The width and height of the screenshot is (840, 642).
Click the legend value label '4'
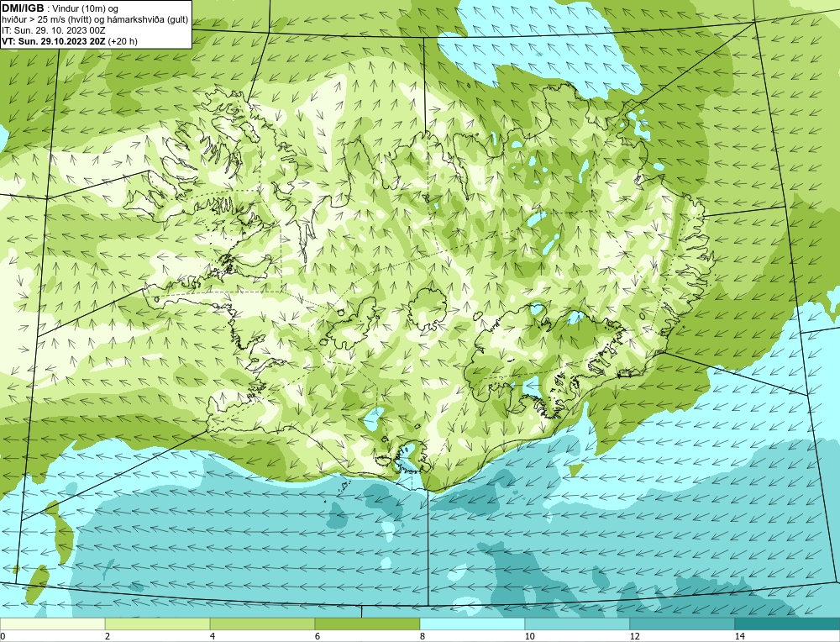click(213, 636)
